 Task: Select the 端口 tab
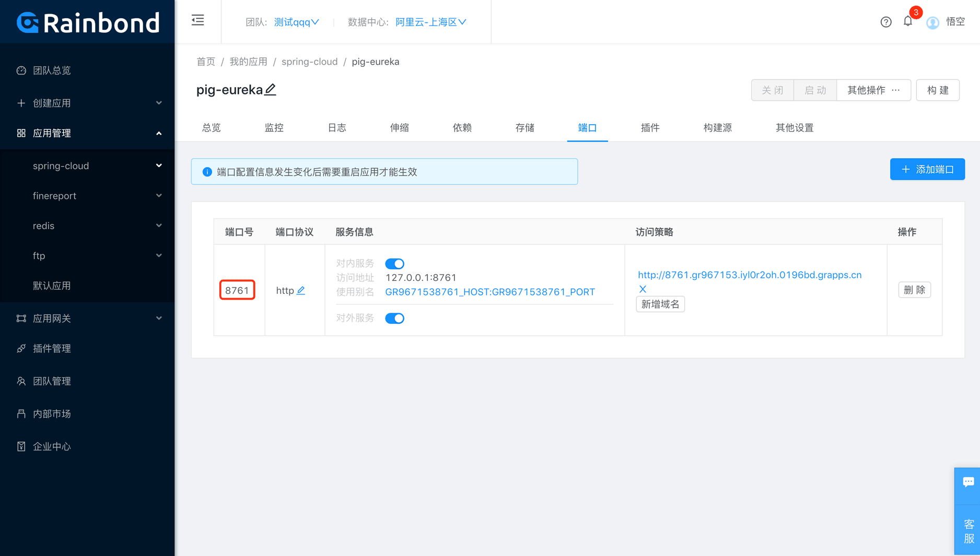click(588, 127)
